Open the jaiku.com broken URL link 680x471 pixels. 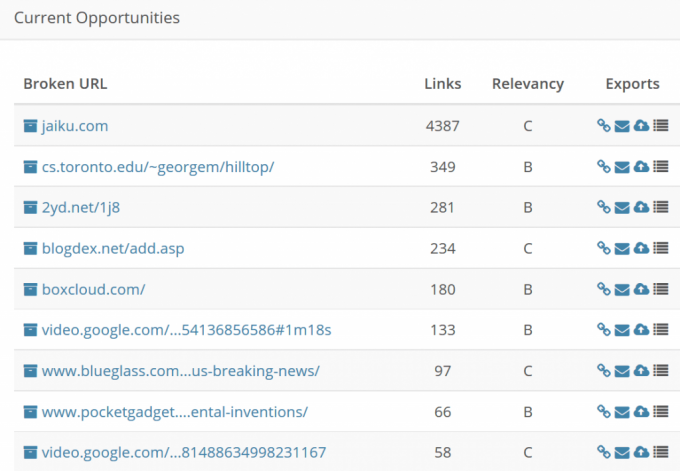pyautogui.click(x=75, y=126)
